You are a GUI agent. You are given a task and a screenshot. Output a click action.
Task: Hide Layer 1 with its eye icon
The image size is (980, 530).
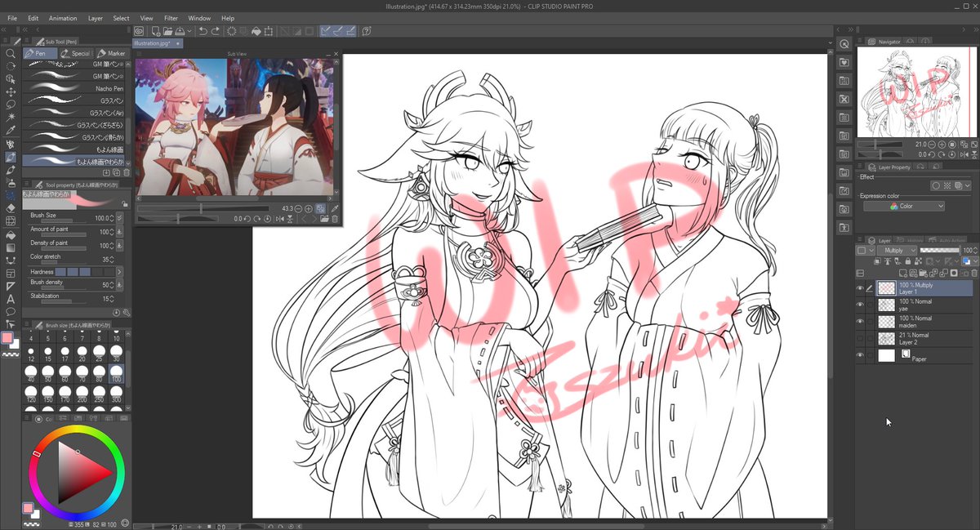[860, 287]
